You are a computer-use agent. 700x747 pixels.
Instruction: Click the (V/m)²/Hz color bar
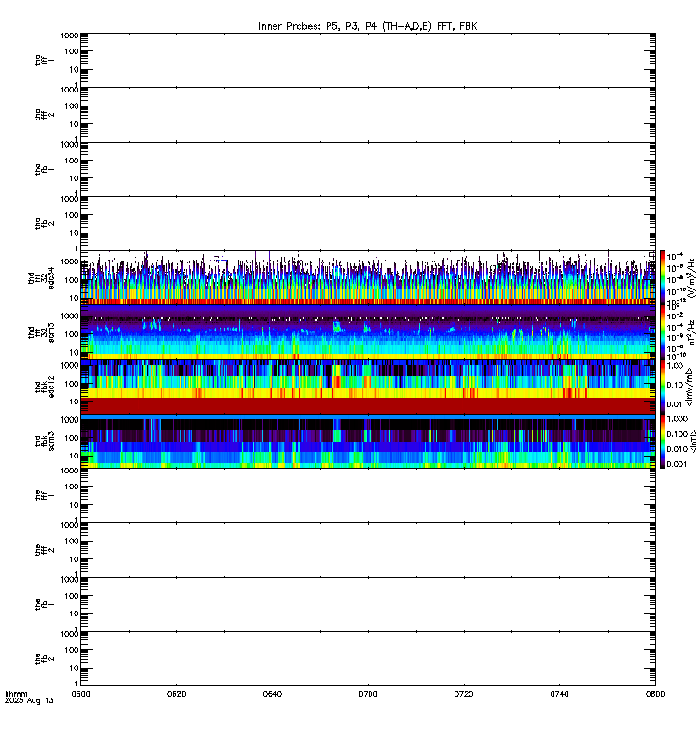tap(663, 277)
